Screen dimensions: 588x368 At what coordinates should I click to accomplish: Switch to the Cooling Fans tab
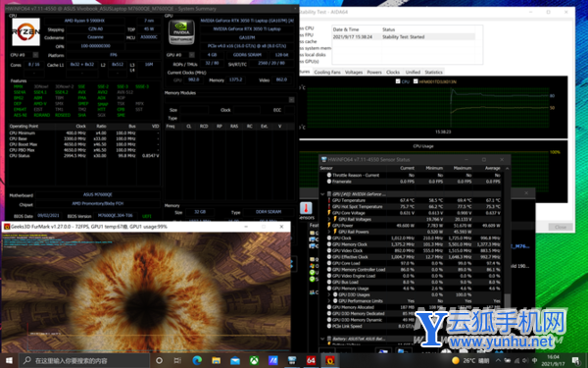pyautogui.click(x=327, y=72)
